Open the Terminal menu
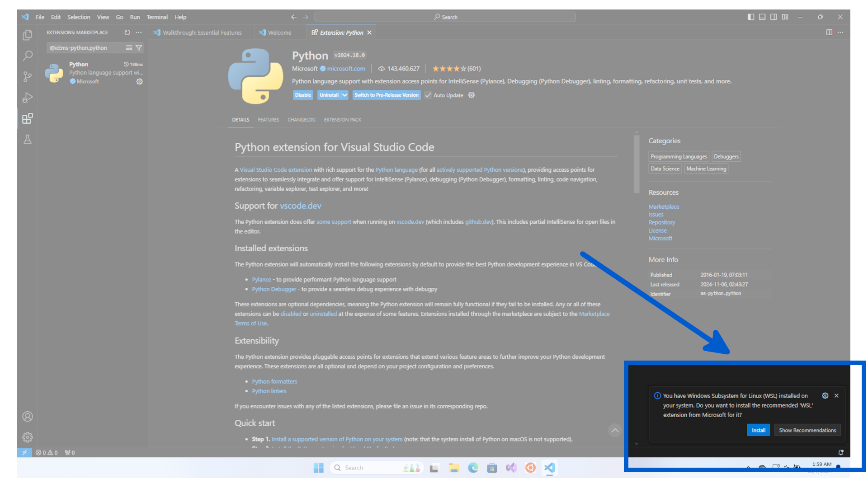The height and width of the screenshot is (488, 868). tap(157, 17)
